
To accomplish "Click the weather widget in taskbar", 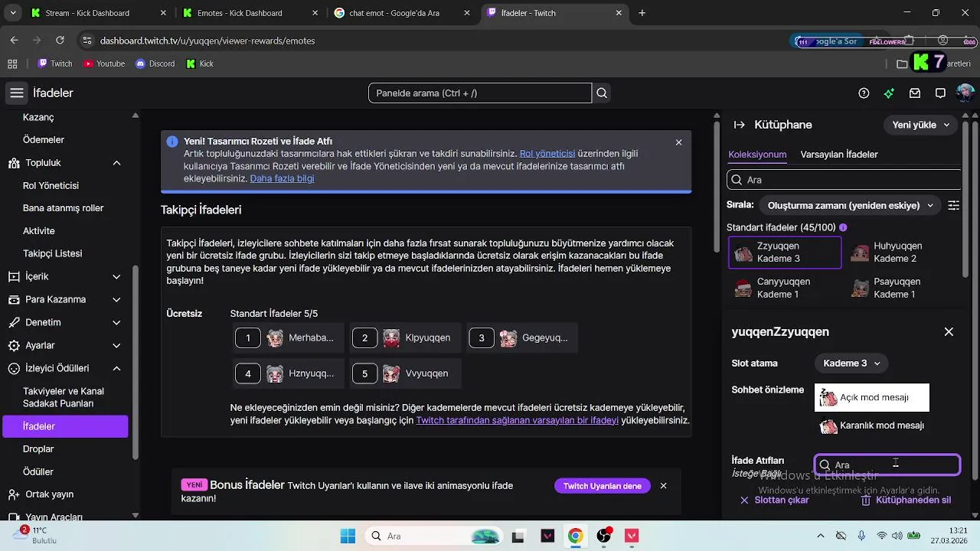I will pyautogui.click(x=34, y=535).
